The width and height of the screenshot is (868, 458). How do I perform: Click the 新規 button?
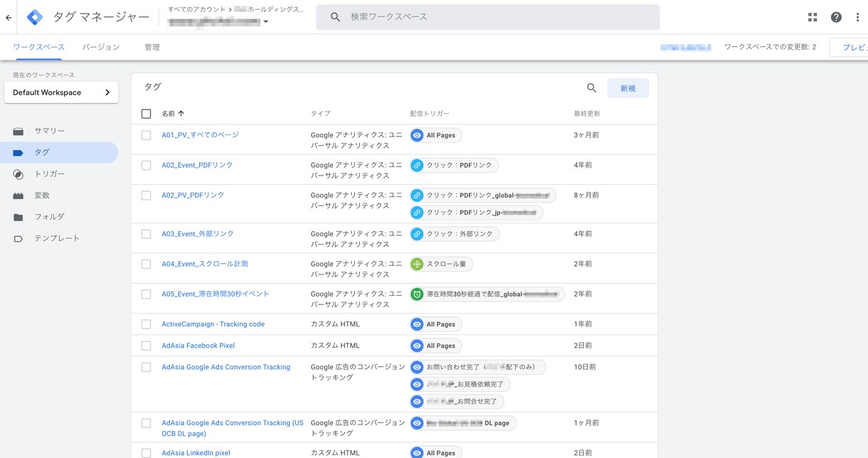[628, 88]
